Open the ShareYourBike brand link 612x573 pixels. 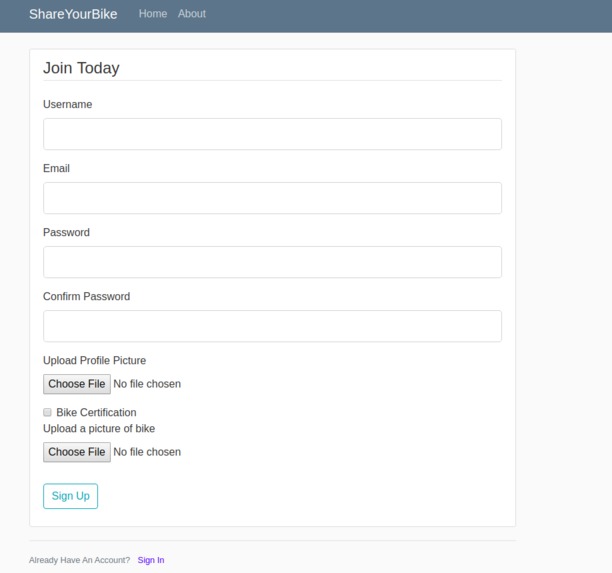pyautogui.click(x=73, y=14)
